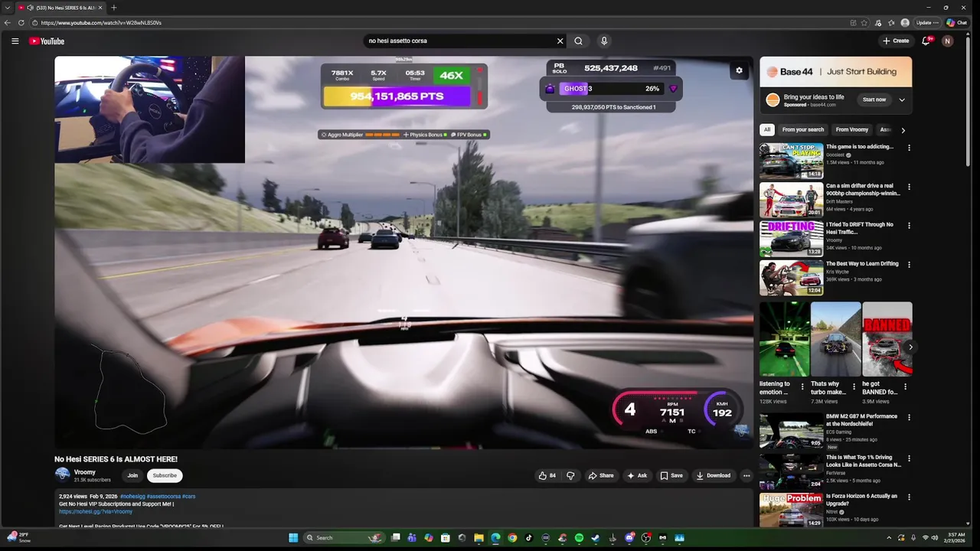Screen dimensions: 980x551
Task: Open options for 'Can a sim drifter' video
Action: [909, 187]
